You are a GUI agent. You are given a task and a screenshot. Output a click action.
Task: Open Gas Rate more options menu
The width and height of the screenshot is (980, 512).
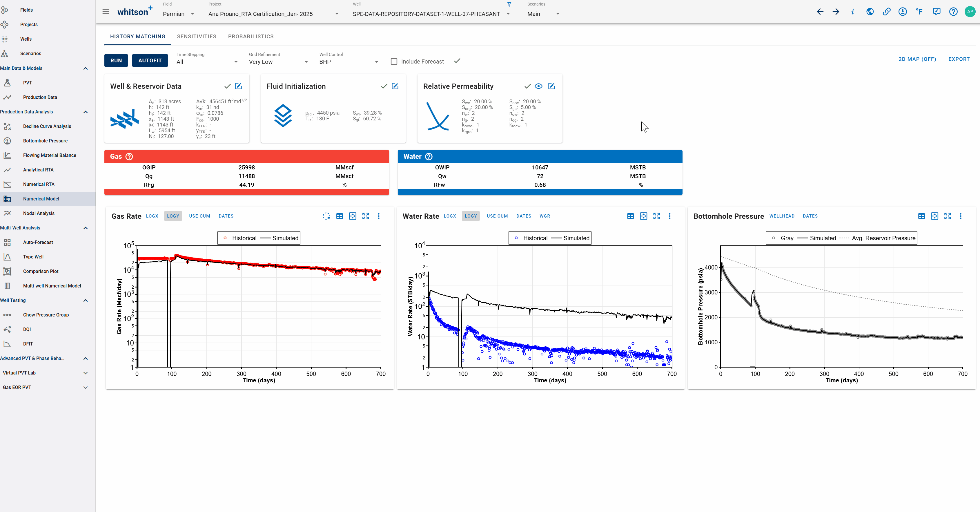click(379, 216)
